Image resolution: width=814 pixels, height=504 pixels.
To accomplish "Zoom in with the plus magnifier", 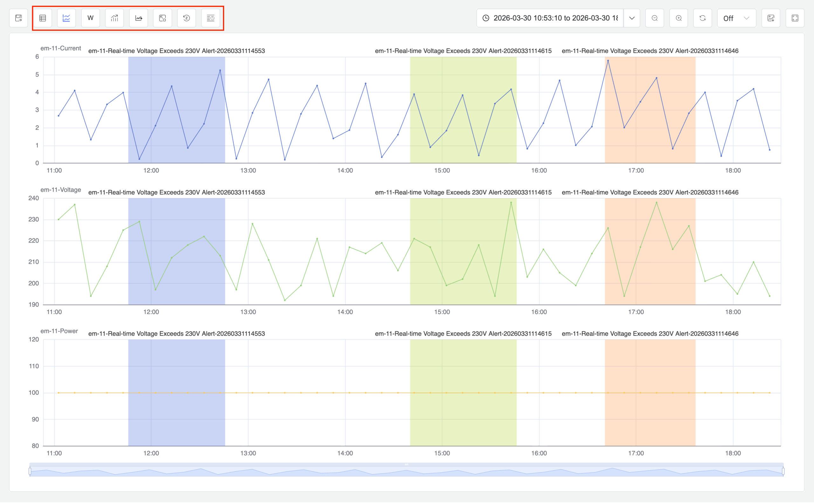I will [x=679, y=18].
